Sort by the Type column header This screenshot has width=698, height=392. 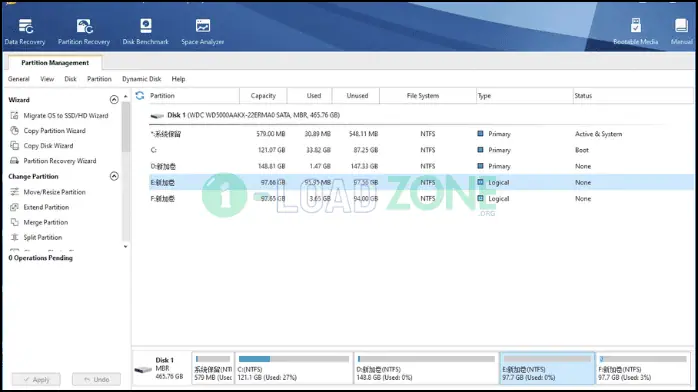524,96
